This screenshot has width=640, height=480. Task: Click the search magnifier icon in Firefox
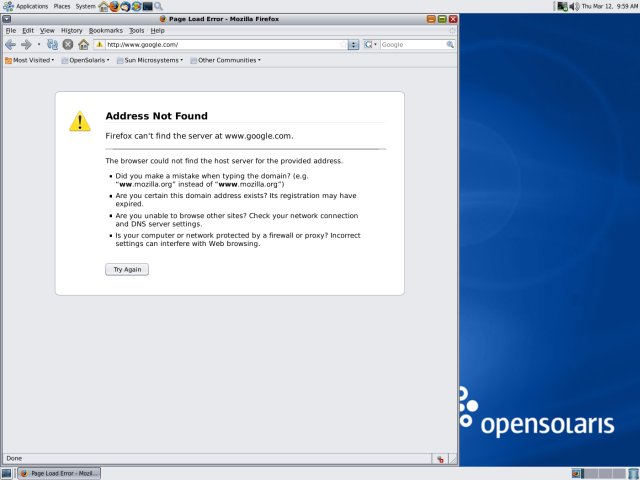(450, 44)
